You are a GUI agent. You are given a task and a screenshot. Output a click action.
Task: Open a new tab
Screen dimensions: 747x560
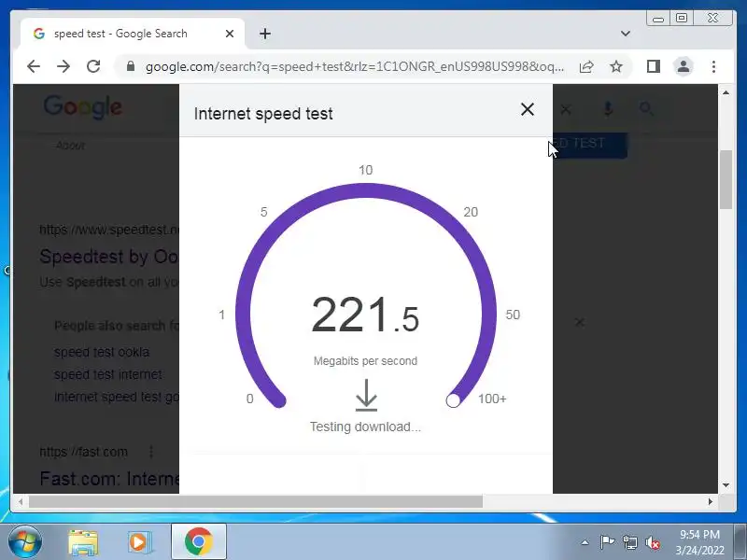tap(265, 34)
